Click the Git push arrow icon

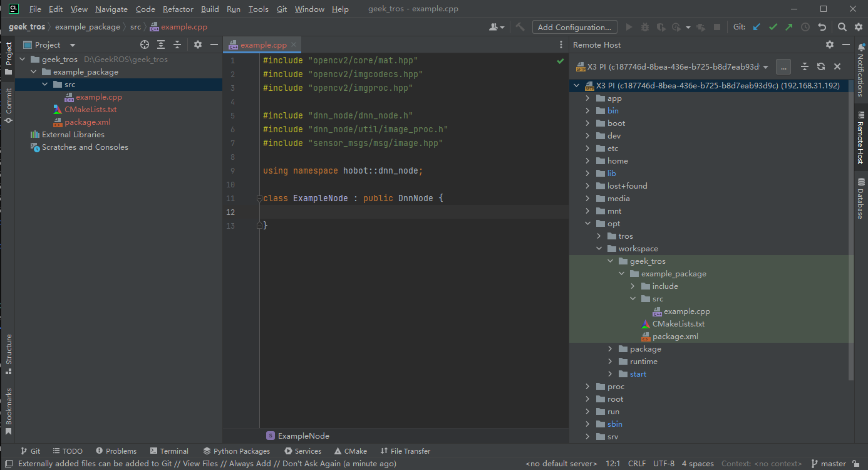click(x=789, y=27)
